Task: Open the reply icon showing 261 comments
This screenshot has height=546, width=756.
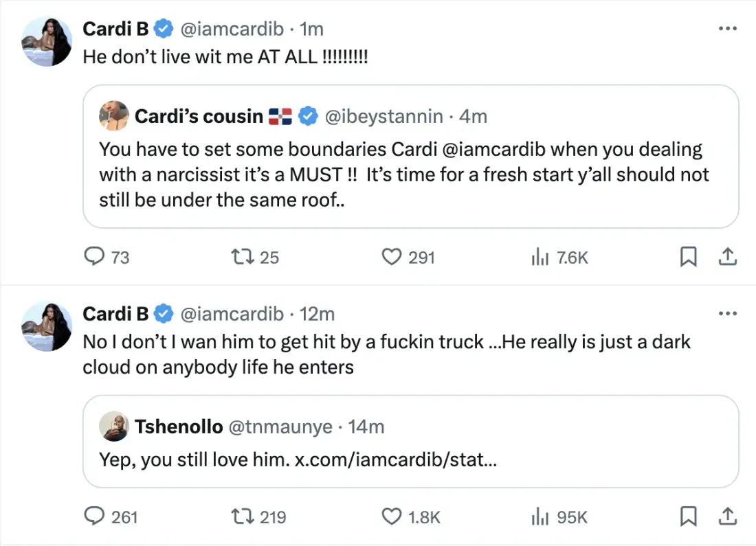Action: (x=94, y=516)
